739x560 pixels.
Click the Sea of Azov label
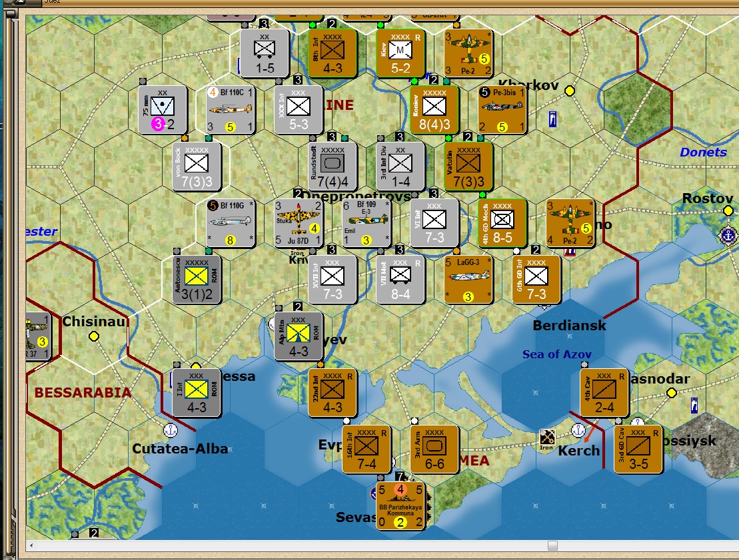[x=556, y=354]
